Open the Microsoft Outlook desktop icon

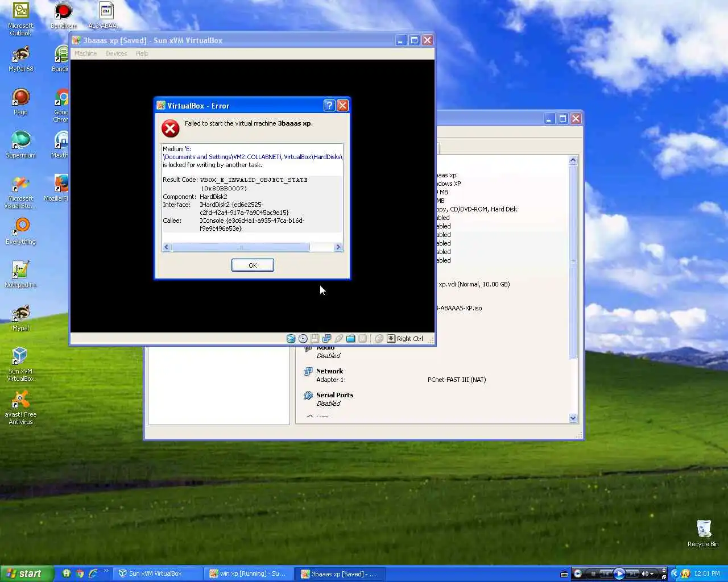tap(20, 19)
